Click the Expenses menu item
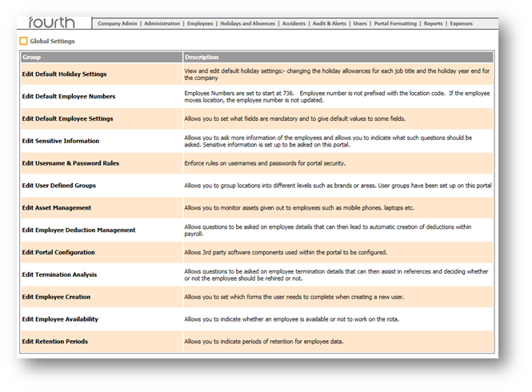The height and width of the screenshot is (392, 532). pos(461,24)
